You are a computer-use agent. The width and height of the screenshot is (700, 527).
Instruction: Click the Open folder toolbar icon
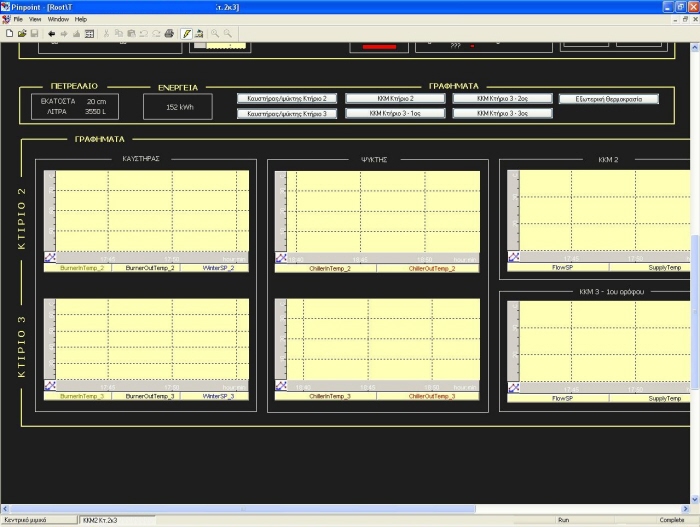tap(21, 33)
